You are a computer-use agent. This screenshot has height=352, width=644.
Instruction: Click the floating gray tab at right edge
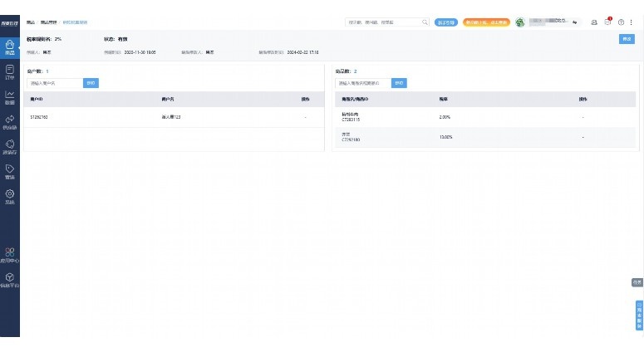[637, 282]
